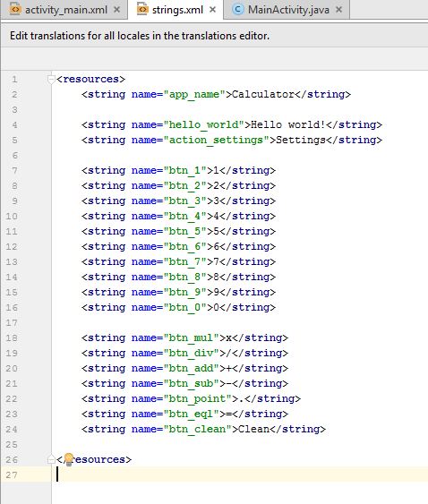
Task: Click the btn_clean string value Clean
Action: (253, 429)
